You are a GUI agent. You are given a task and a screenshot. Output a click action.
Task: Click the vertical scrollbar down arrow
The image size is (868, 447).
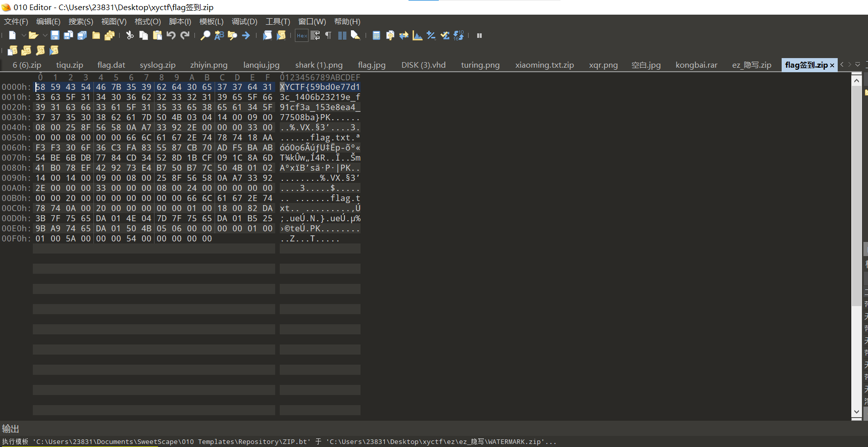coord(856,412)
